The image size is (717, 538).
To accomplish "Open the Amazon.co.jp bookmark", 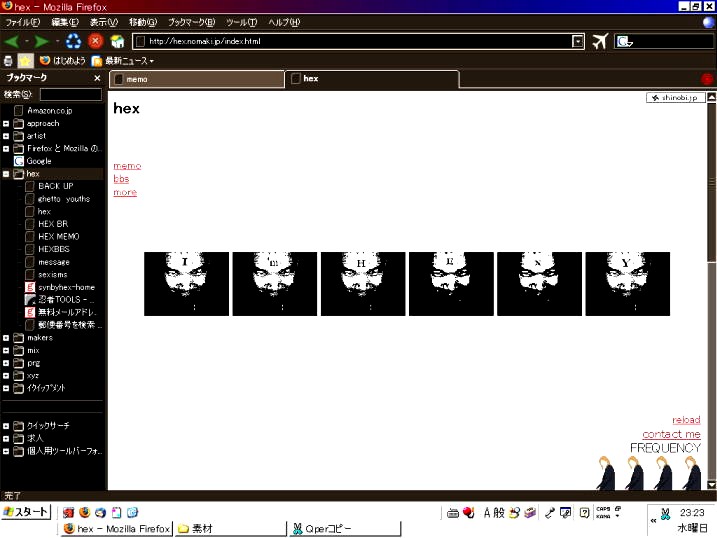I will click(x=43, y=111).
